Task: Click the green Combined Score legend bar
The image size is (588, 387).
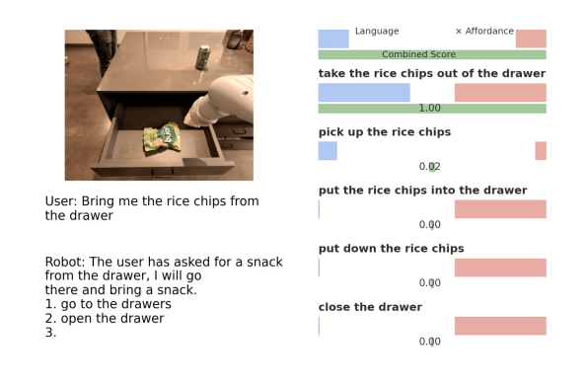Action: pyautogui.click(x=432, y=55)
